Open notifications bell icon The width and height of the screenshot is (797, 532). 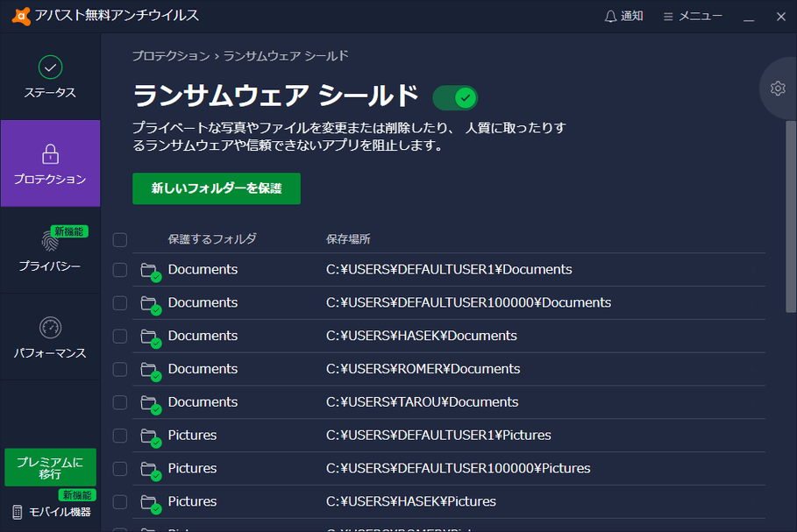coord(610,17)
